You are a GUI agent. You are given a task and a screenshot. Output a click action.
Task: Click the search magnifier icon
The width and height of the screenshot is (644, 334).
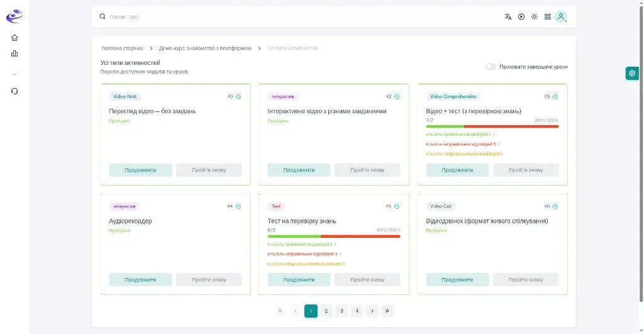(103, 16)
